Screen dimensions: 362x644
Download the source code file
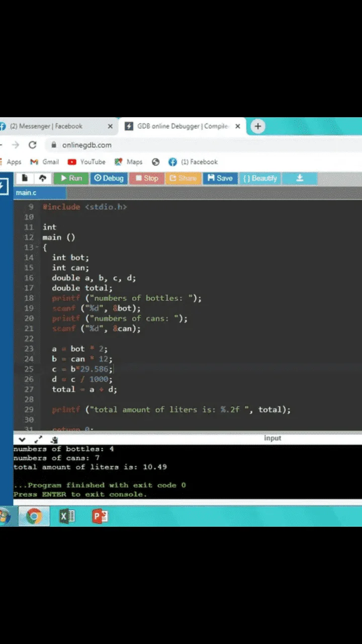point(300,178)
